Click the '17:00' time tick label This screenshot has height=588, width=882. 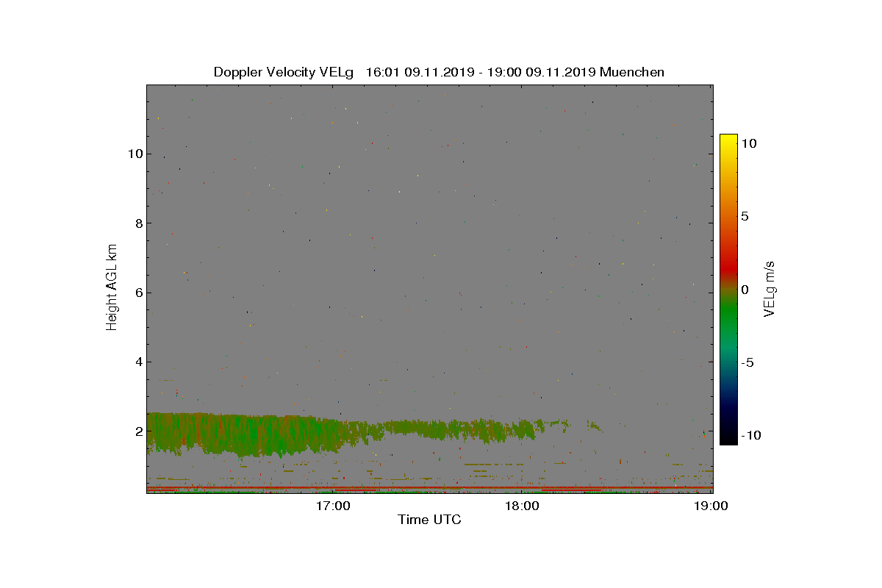[332, 506]
